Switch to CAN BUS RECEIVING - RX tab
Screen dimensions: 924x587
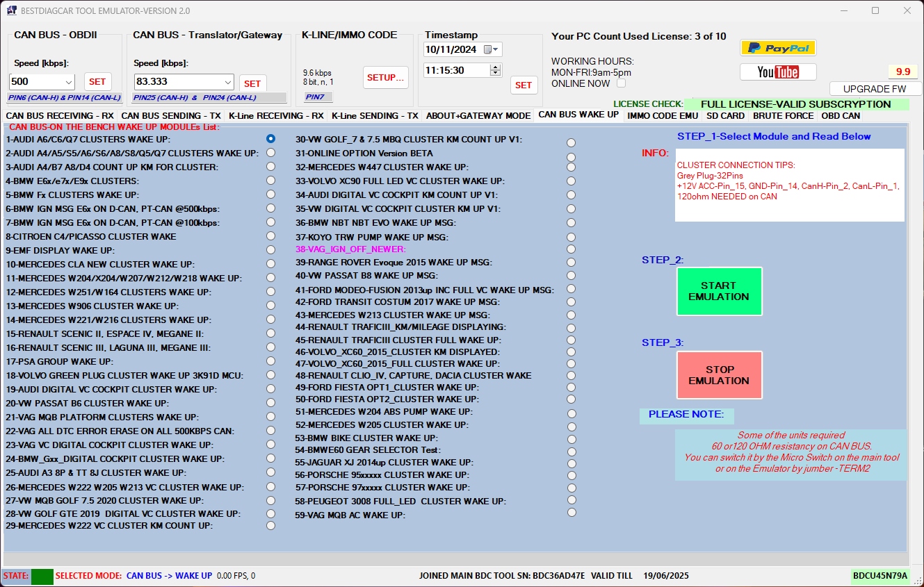(x=60, y=115)
